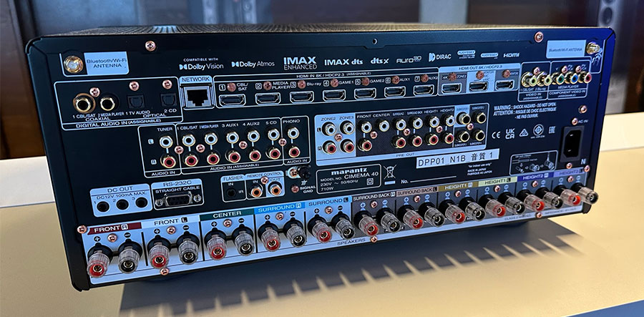Click the AC IN power socket
This screenshot has height=317, width=644.
click(x=572, y=142)
